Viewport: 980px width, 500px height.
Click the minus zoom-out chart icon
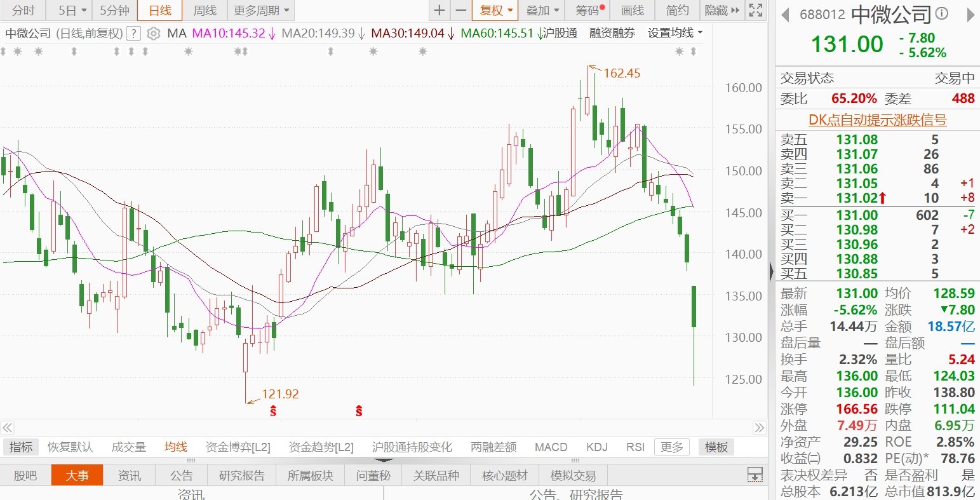coord(461,10)
